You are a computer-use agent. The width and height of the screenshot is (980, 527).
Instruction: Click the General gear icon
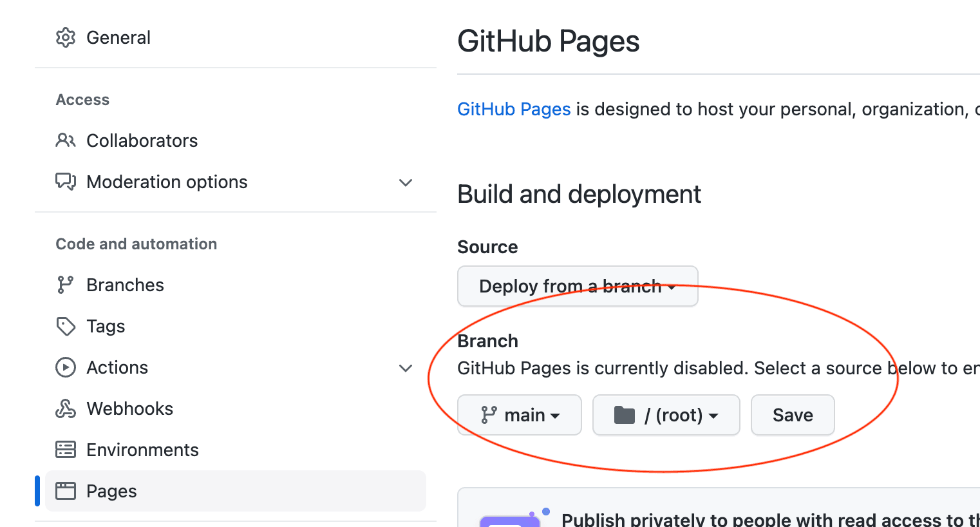click(66, 37)
